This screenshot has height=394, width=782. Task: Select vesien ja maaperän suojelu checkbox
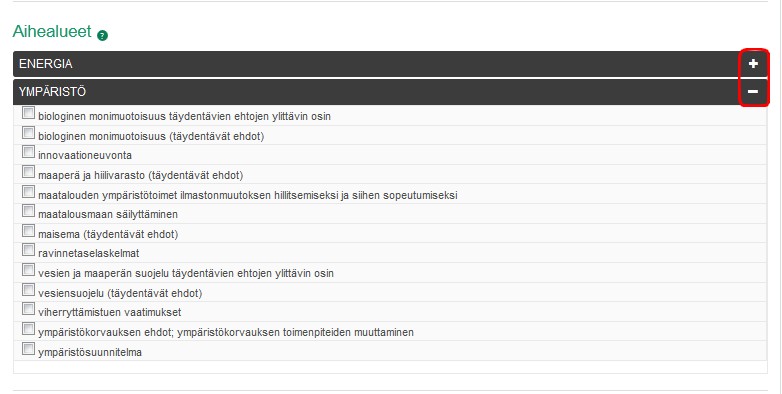pos(28,270)
